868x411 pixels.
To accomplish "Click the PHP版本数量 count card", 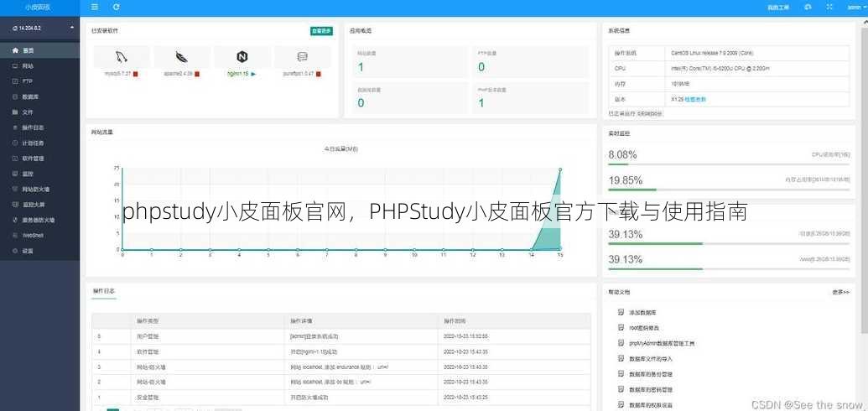I will tap(531, 97).
